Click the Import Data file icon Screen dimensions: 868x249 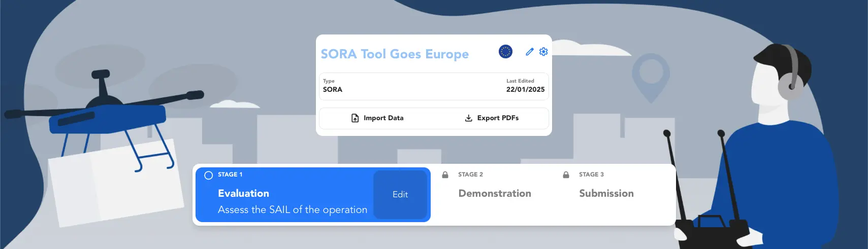[355, 118]
